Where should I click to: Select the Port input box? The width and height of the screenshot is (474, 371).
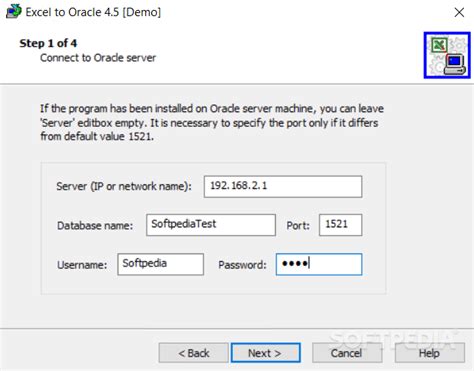[x=340, y=225]
